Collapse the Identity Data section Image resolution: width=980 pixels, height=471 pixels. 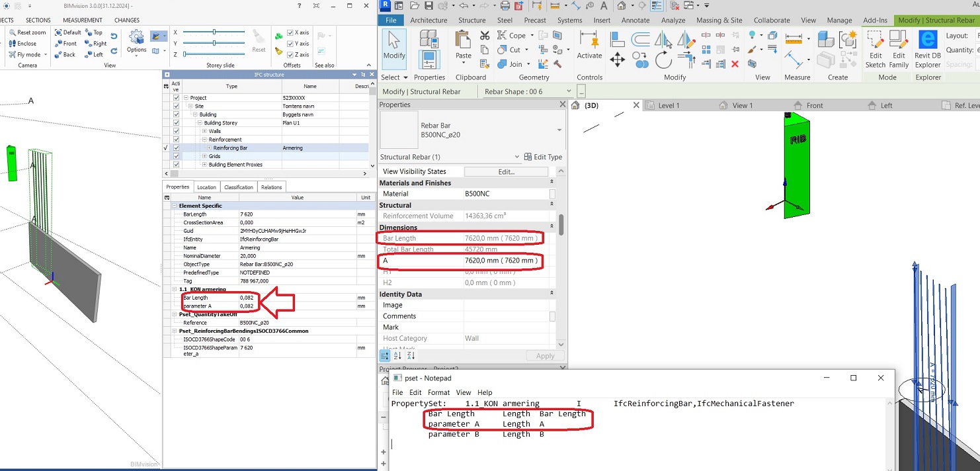point(552,294)
